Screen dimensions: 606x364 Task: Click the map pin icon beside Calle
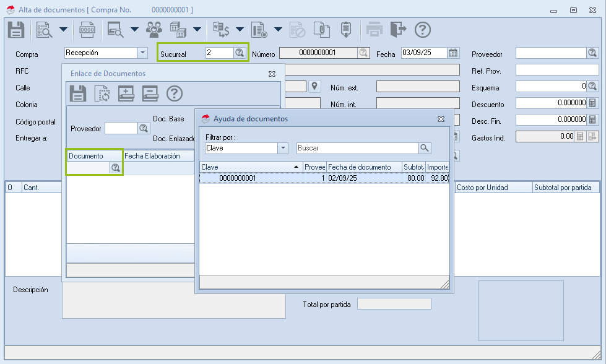(x=314, y=86)
